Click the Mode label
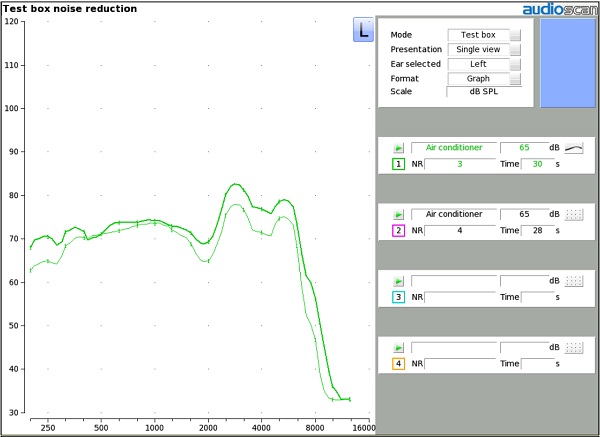This screenshot has height=437, width=600. tap(401, 35)
